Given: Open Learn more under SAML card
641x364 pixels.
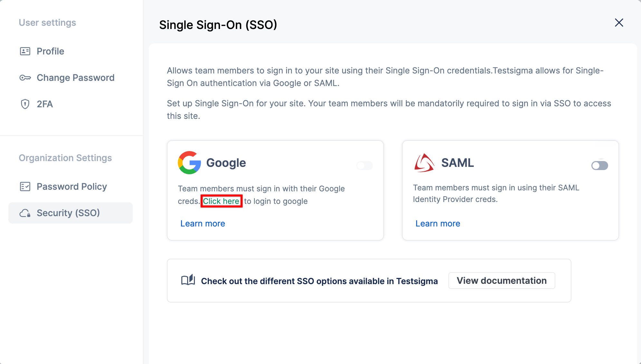Looking at the screenshot, I should pos(438,223).
